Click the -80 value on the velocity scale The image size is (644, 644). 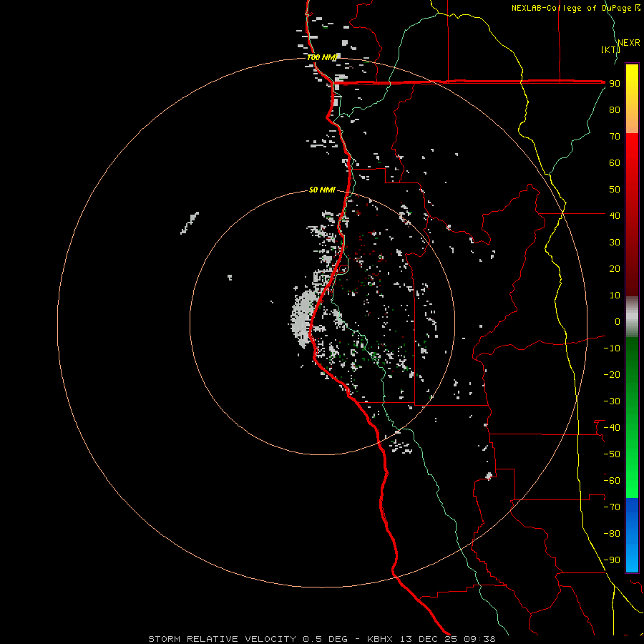(x=612, y=534)
